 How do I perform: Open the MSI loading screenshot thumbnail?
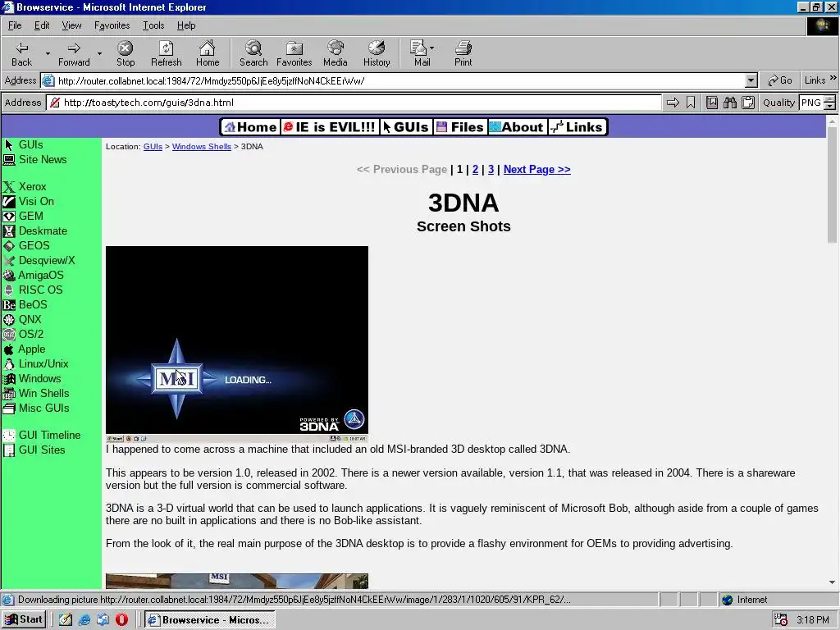pyautogui.click(x=237, y=344)
